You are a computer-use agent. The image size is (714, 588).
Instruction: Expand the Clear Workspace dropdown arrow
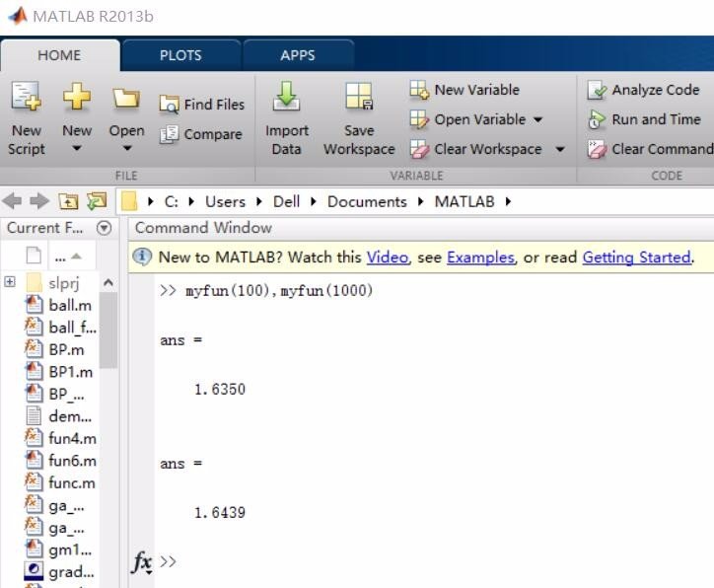coord(560,150)
